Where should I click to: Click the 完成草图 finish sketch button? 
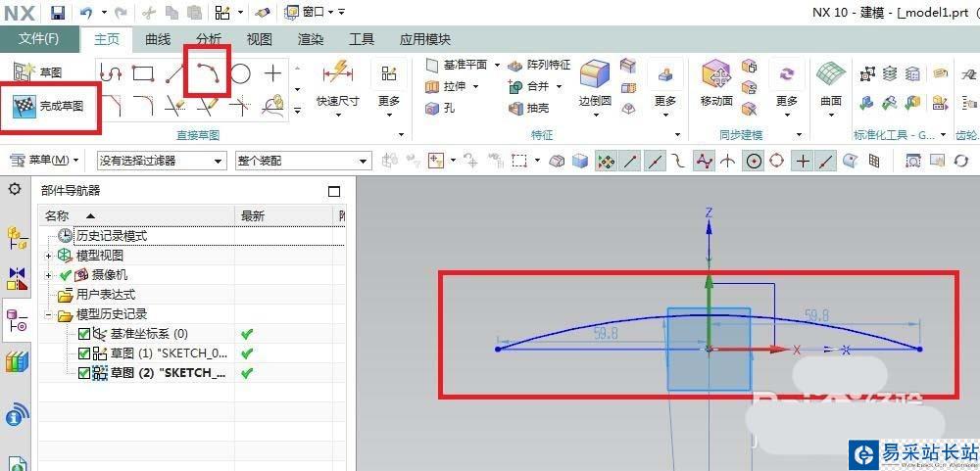(x=49, y=106)
